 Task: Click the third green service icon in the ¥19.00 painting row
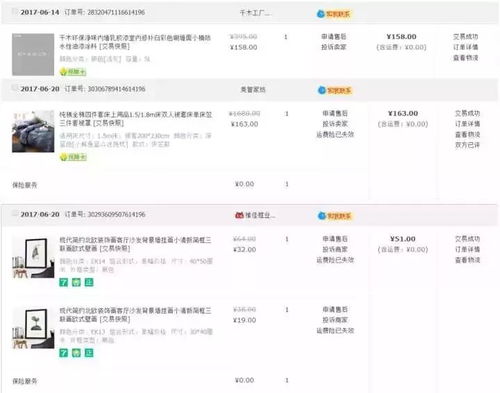point(89,353)
